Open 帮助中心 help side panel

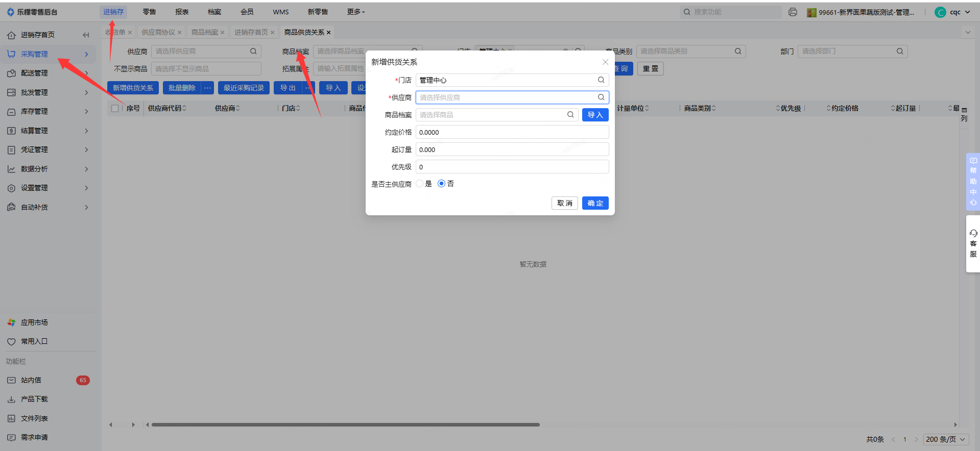point(973,182)
